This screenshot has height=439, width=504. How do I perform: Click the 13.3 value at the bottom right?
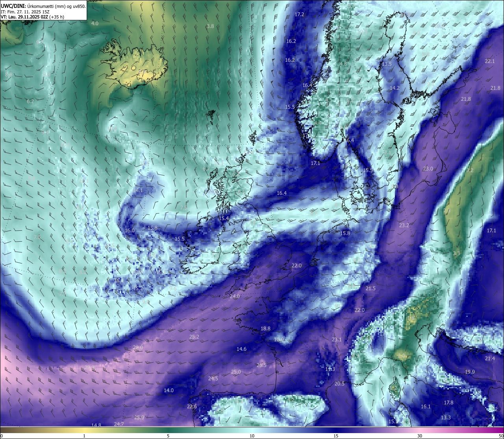[446, 418]
